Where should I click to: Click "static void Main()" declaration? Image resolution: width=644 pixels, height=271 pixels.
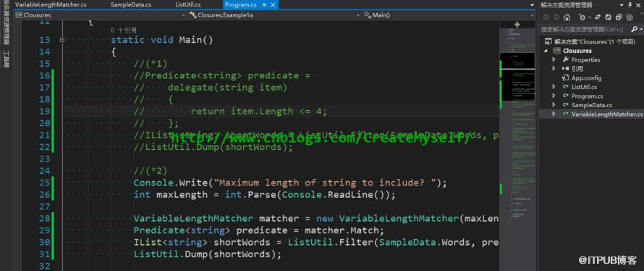[x=162, y=40]
